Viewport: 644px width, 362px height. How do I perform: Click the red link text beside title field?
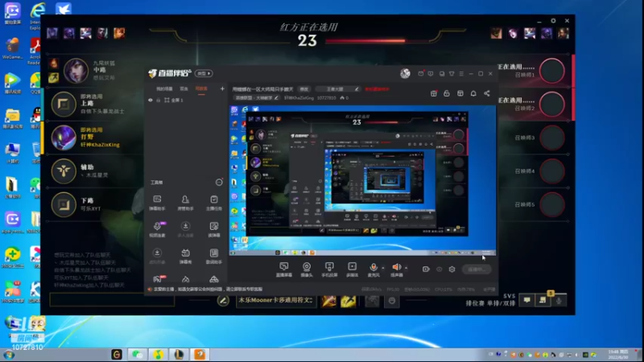(x=377, y=89)
